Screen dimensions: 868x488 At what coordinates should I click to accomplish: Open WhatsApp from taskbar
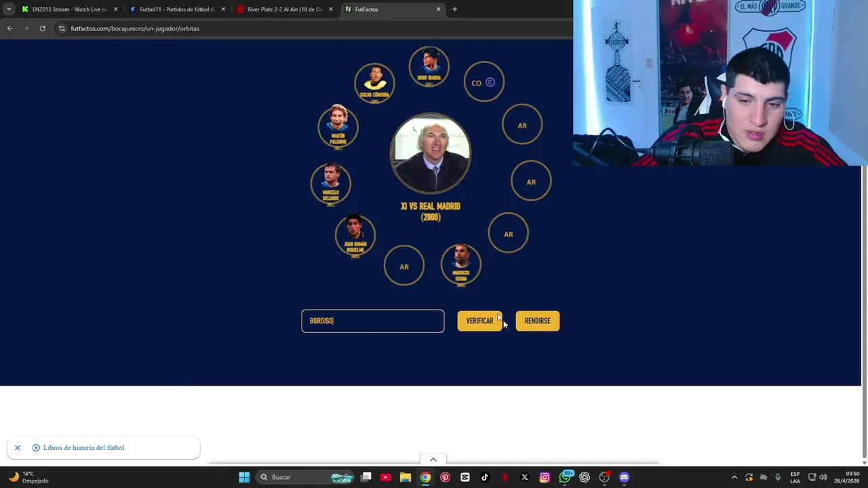tap(565, 477)
